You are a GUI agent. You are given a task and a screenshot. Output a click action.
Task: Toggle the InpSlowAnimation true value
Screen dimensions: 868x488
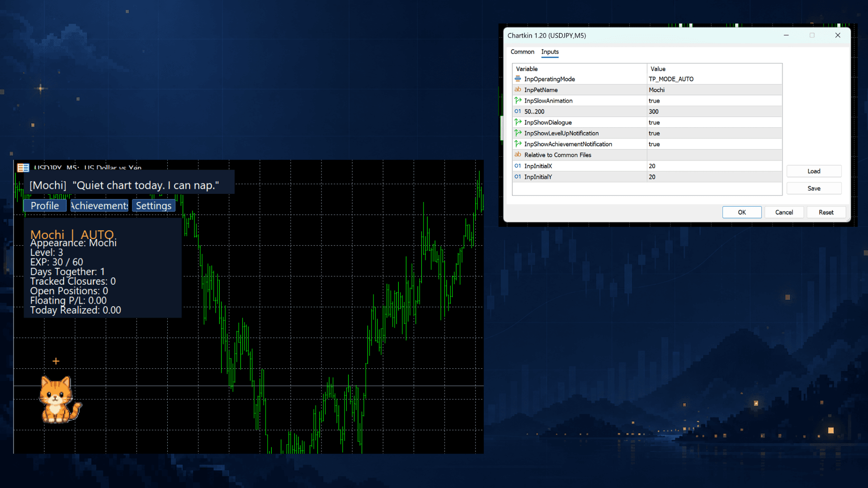point(714,101)
